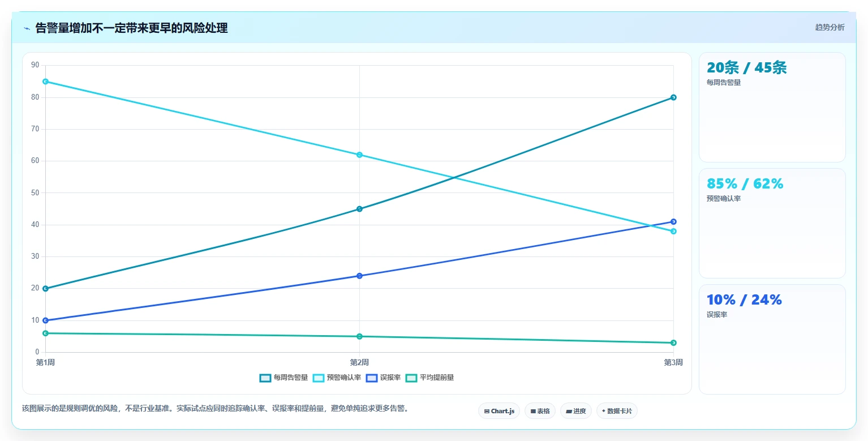Click the 20条 / 45条 card value
The image size is (868, 441).
[x=746, y=67]
